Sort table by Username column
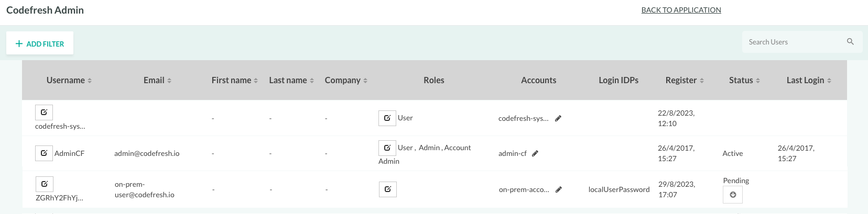The width and height of the screenshot is (868, 214). pos(69,80)
